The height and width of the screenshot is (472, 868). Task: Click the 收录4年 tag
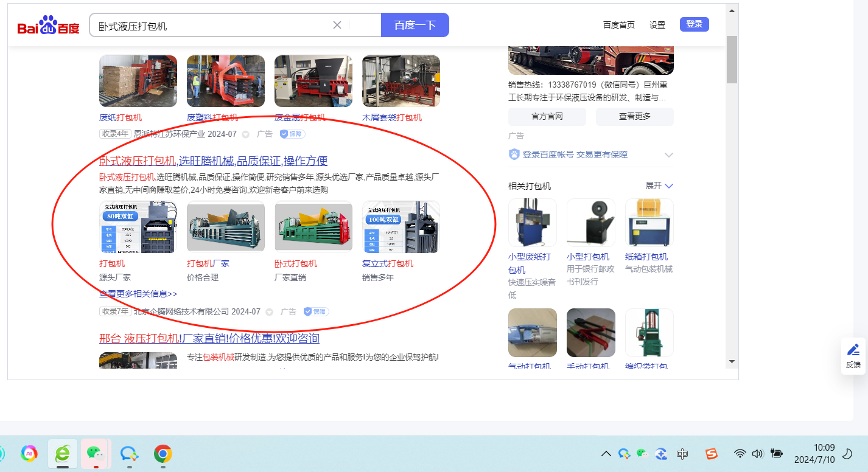116,134
